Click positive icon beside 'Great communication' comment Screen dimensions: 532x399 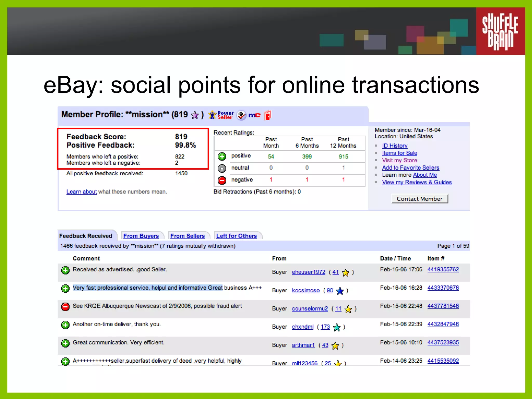[x=65, y=343]
